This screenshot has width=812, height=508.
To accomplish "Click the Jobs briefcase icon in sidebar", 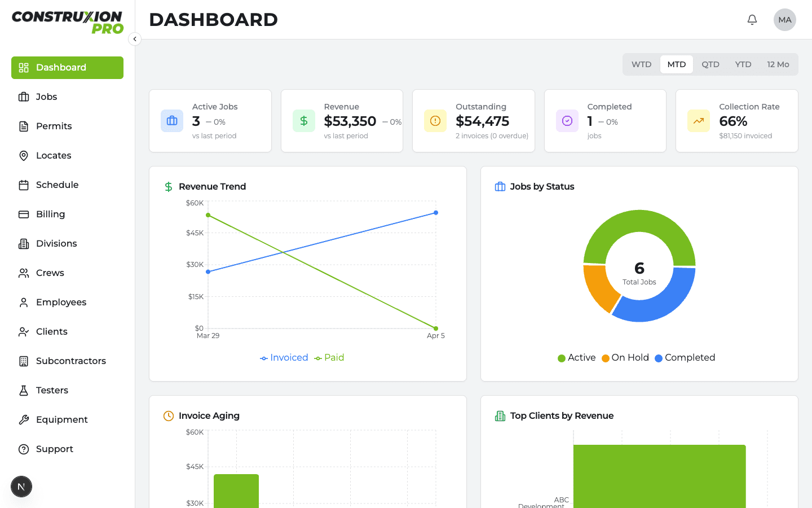I will 24,97.
